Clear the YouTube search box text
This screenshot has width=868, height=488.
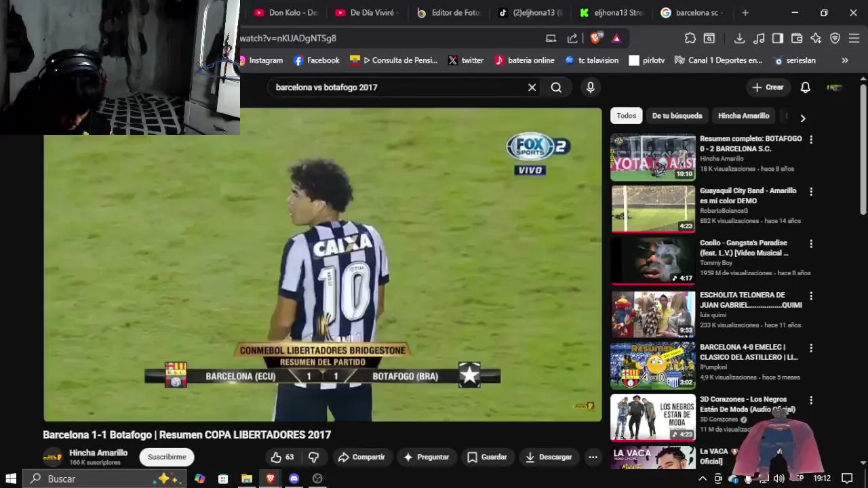click(x=532, y=87)
